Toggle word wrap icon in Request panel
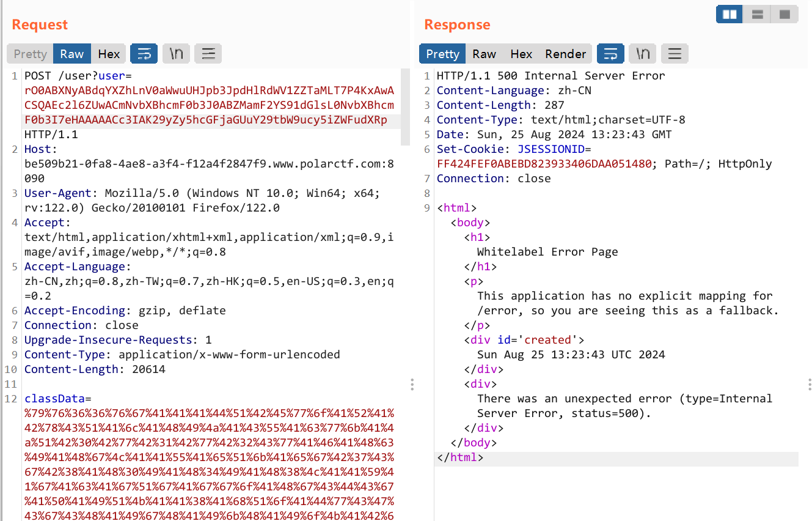Image resolution: width=812 pixels, height=521 pixels. pos(144,54)
